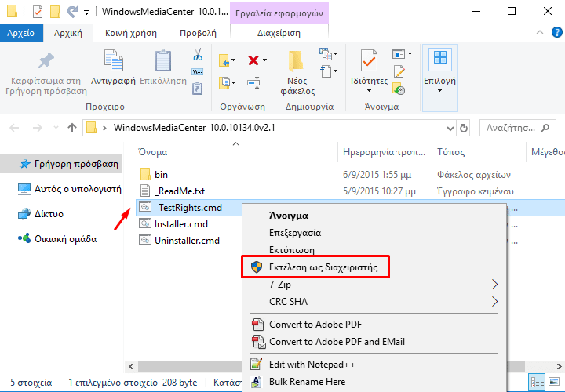The width and height of the screenshot is (565, 392).
Task: Open Ιδιότητες (Properties) checkmark icon
Action: (369, 60)
